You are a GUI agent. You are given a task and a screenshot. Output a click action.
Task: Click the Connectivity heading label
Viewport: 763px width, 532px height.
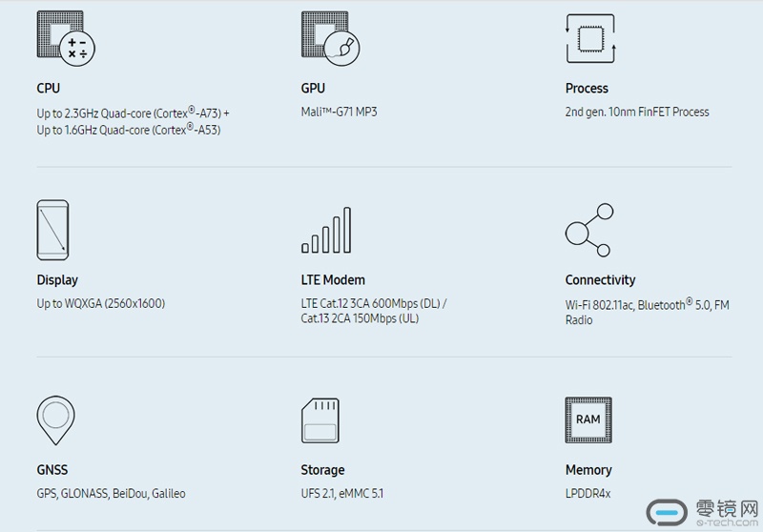click(600, 280)
